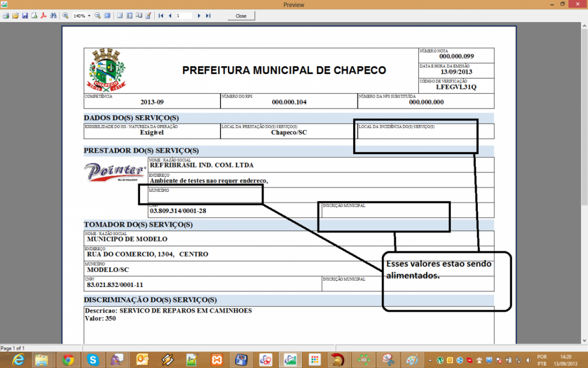Viewport: 588px width, 368px height.
Task: Open Google Chrome from the taskbar
Action: click(68, 360)
